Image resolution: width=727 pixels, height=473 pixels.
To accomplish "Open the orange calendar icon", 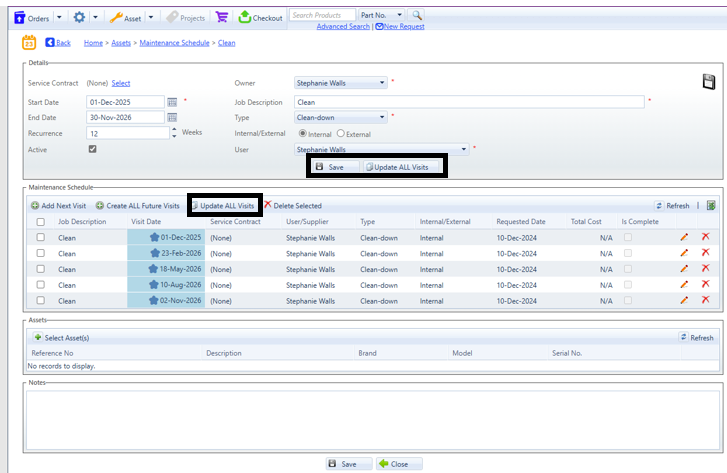I will pyautogui.click(x=29, y=42).
